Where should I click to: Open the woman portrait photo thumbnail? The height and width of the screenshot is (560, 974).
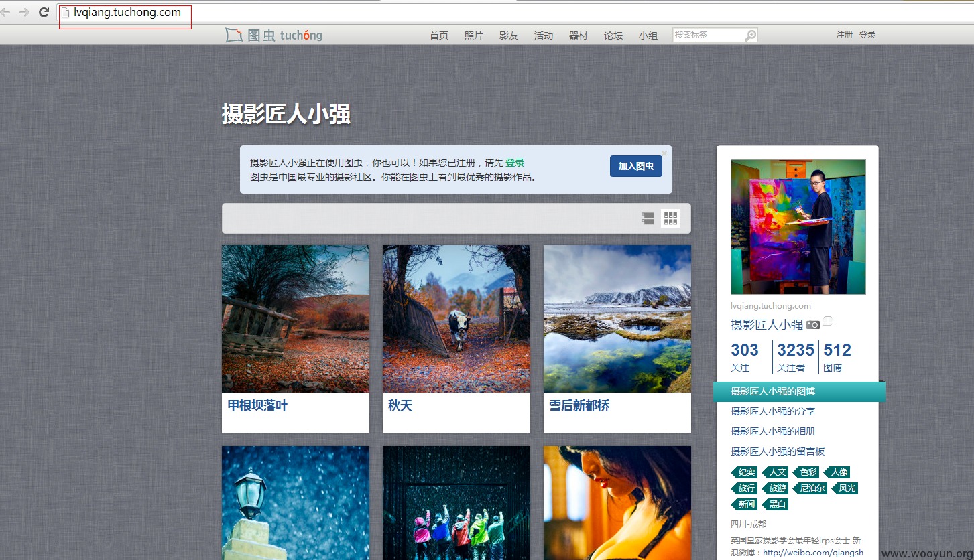tap(617, 503)
